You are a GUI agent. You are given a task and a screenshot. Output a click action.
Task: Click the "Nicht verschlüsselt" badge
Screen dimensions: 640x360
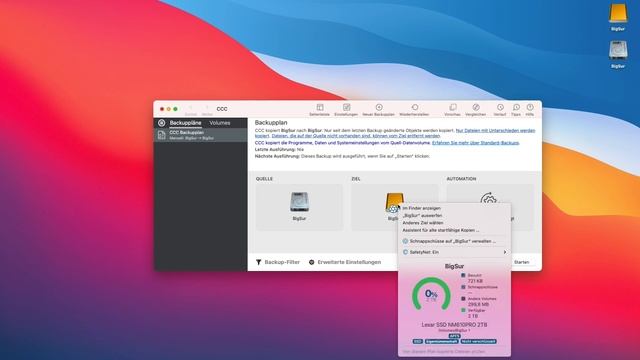pyautogui.click(x=478, y=341)
